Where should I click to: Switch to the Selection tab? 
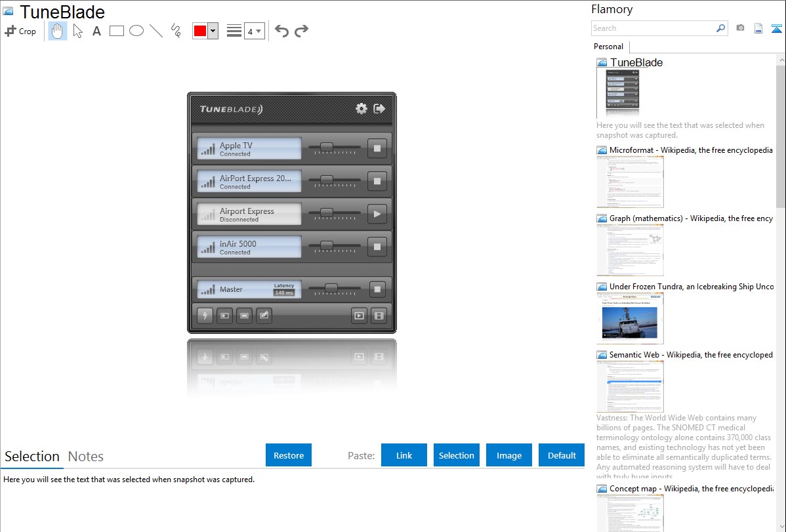[x=32, y=457]
